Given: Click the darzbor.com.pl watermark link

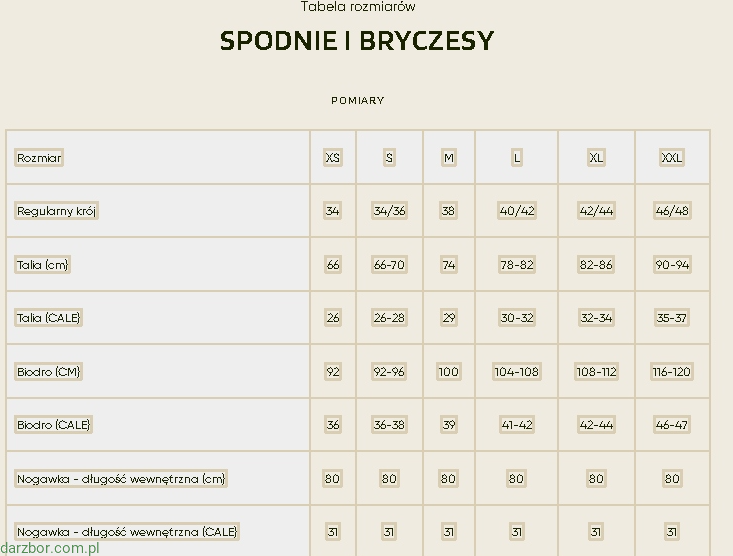Looking at the screenshot, I should pos(50,547).
